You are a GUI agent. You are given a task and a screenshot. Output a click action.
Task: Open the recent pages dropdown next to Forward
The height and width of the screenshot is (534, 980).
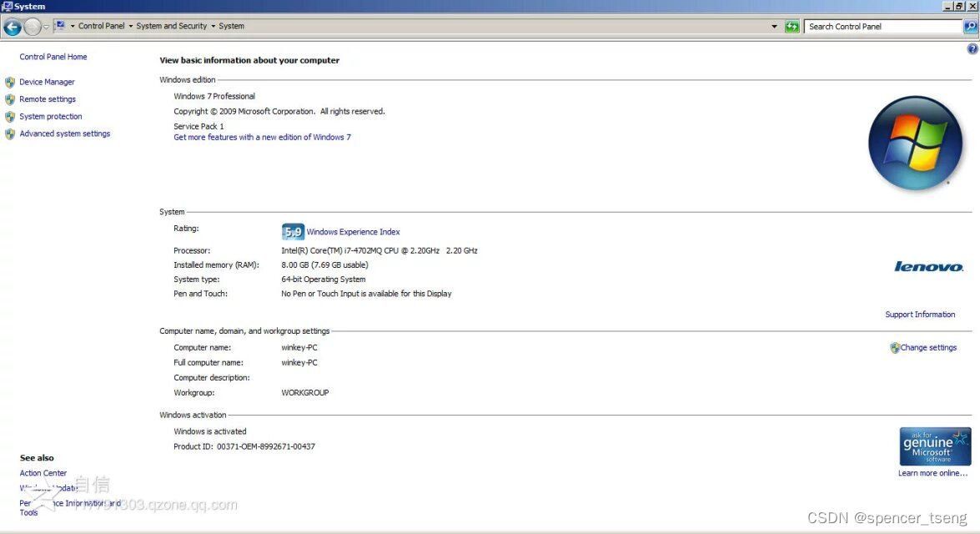pos(46,27)
